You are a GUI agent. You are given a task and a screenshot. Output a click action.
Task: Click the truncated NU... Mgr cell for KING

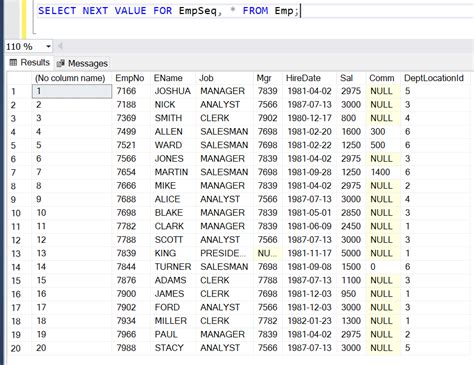coord(267,253)
